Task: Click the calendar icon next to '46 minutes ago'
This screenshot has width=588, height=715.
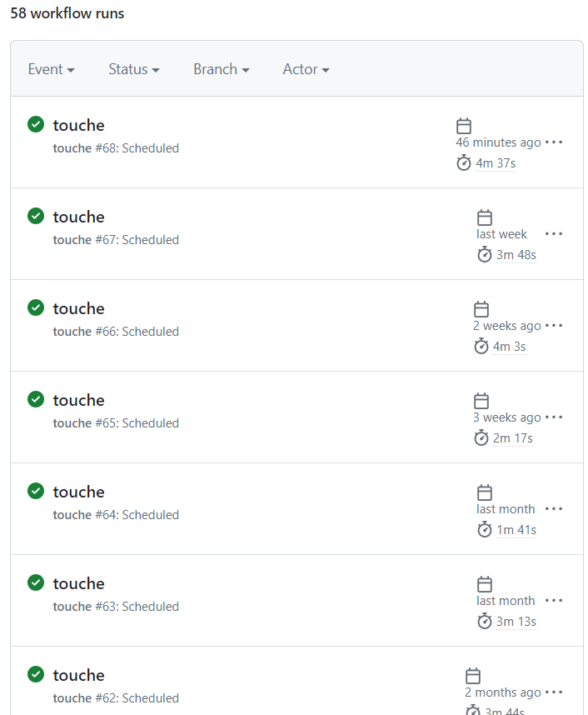Action: coord(464,125)
